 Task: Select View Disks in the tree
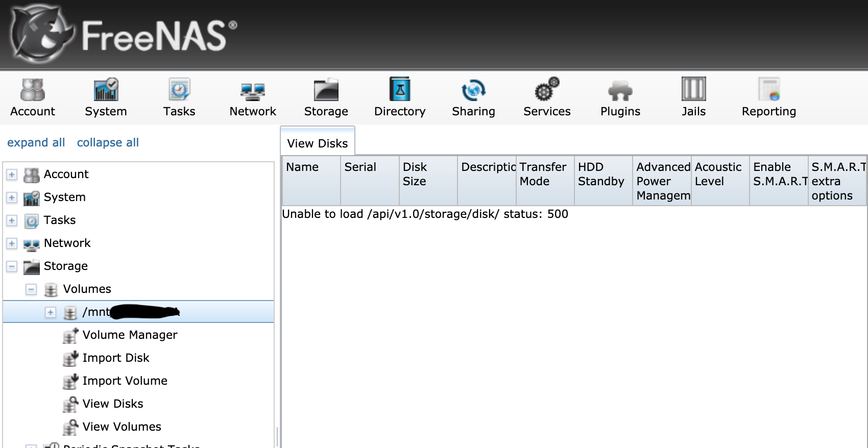click(113, 404)
